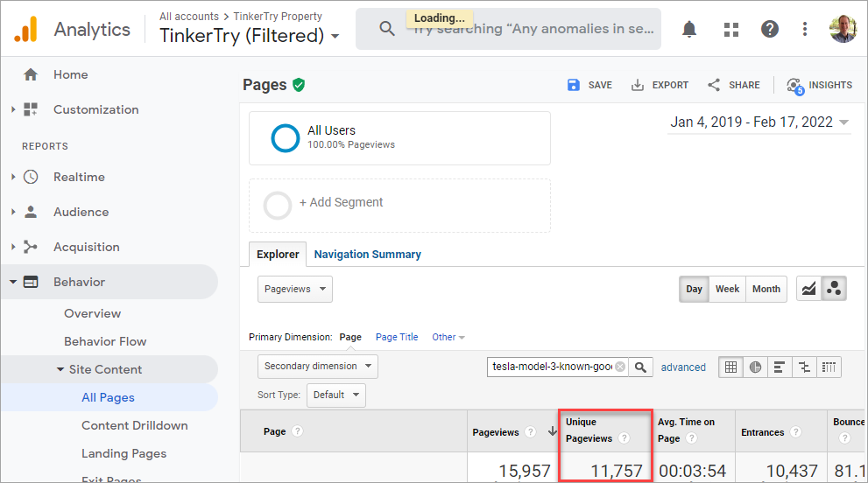This screenshot has width=868, height=483.
Task: Click the advanced filter link
Action: click(683, 367)
